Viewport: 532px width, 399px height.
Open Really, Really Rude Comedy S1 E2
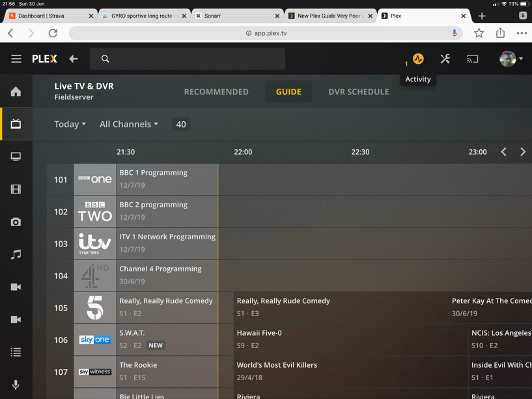point(175,308)
